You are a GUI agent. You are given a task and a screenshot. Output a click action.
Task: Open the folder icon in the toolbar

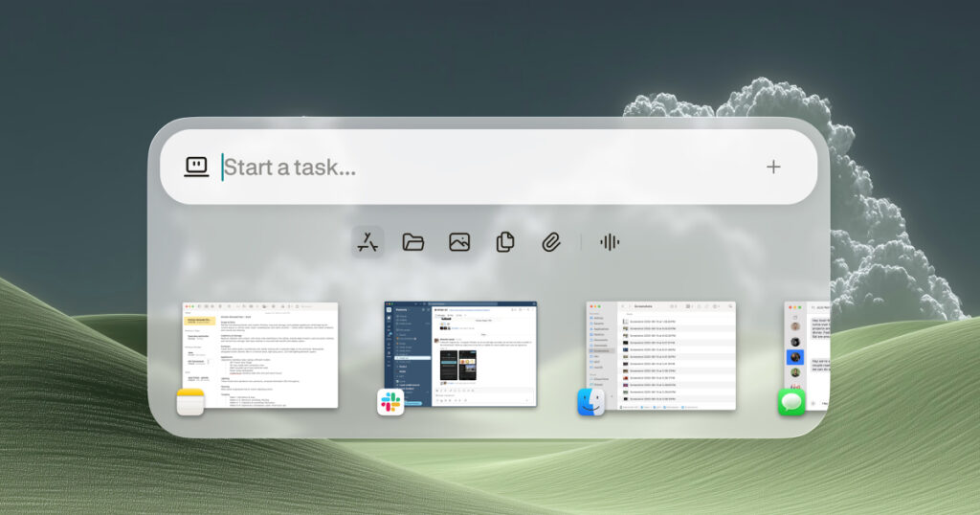[x=413, y=242]
